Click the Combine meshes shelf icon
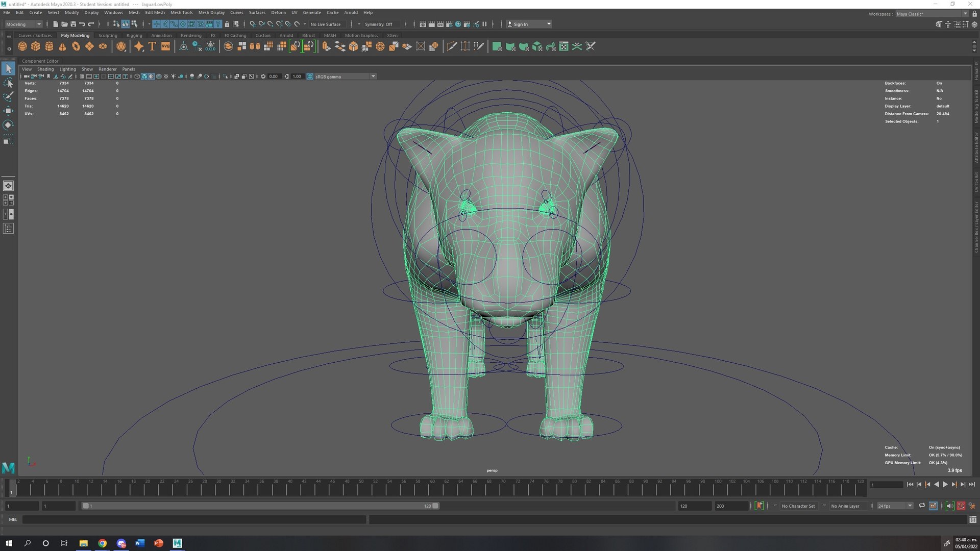The height and width of the screenshot is (551, 980). click(x=229, y=46)
